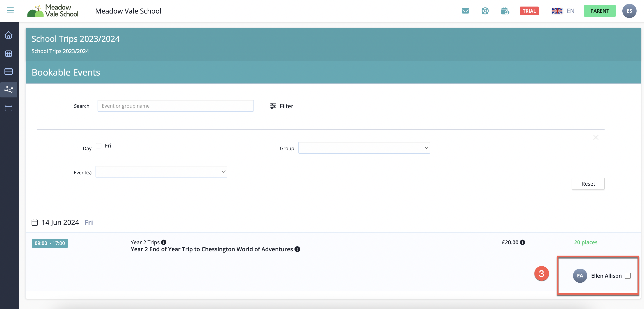Toggle the Filter panel
The width and height of the screenshot is (644, 309).
point(281,106)
